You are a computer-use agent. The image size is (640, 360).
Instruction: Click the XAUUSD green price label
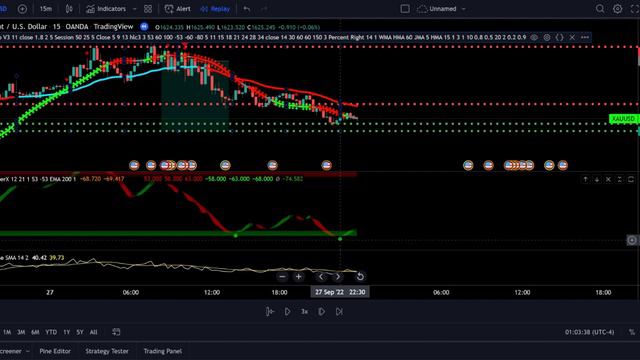click(624, 118)
